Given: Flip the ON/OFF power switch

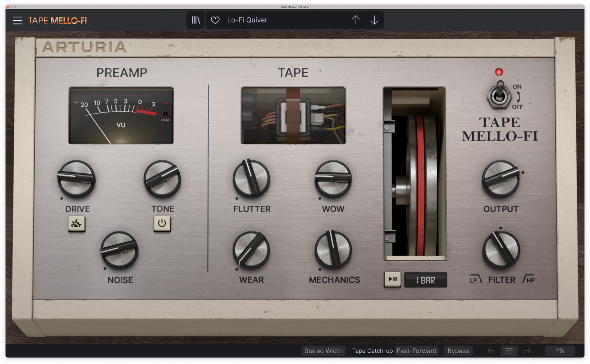Looking at the screenshot, I should [x=499, y=95].
